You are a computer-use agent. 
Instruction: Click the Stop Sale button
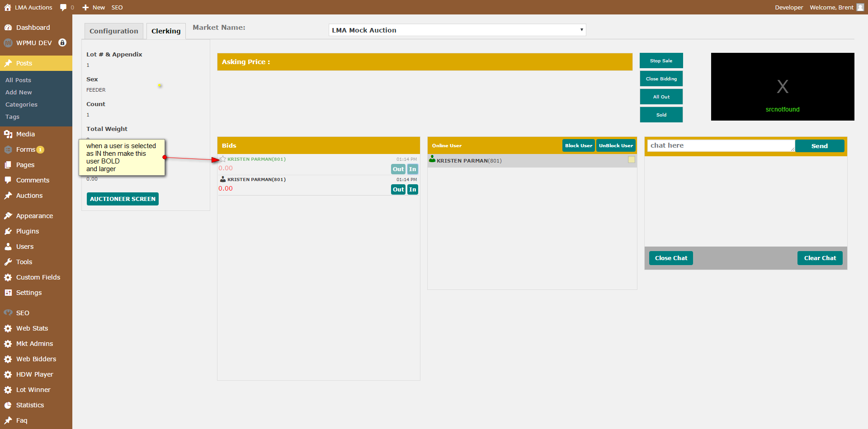661,61
